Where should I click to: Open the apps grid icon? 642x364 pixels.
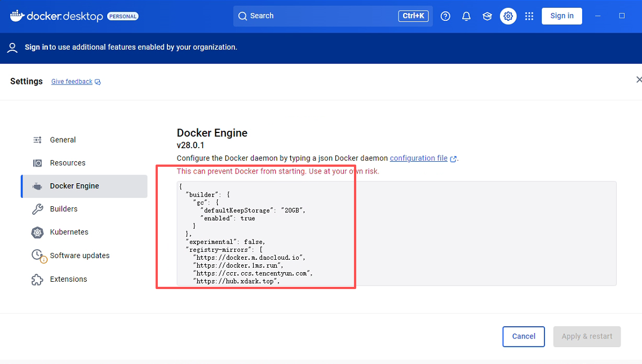coord(529,16)
